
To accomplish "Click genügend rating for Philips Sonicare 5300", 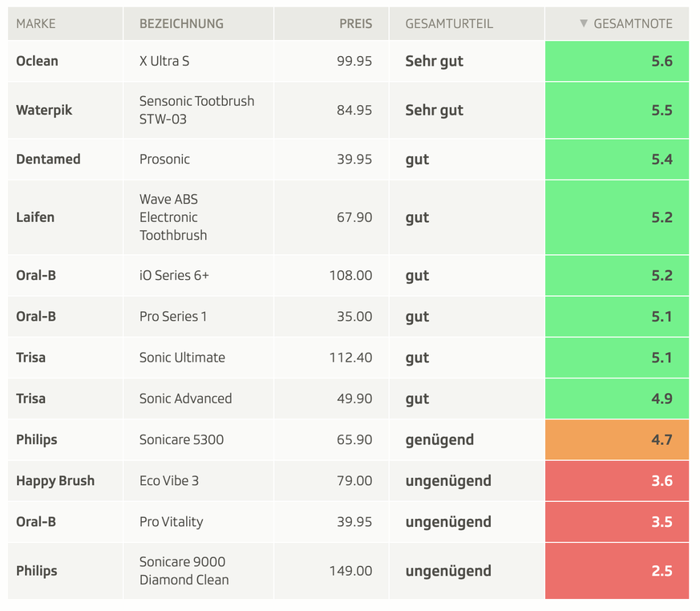I will pos(439,439).
